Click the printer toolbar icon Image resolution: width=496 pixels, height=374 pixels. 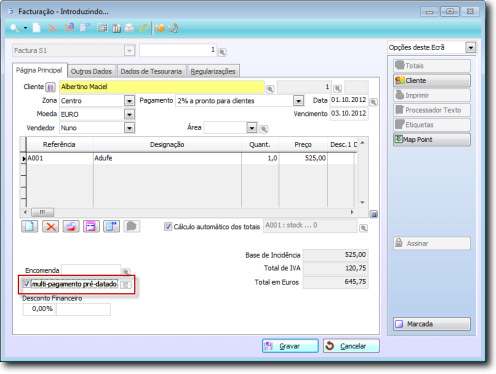pos(129,28)
